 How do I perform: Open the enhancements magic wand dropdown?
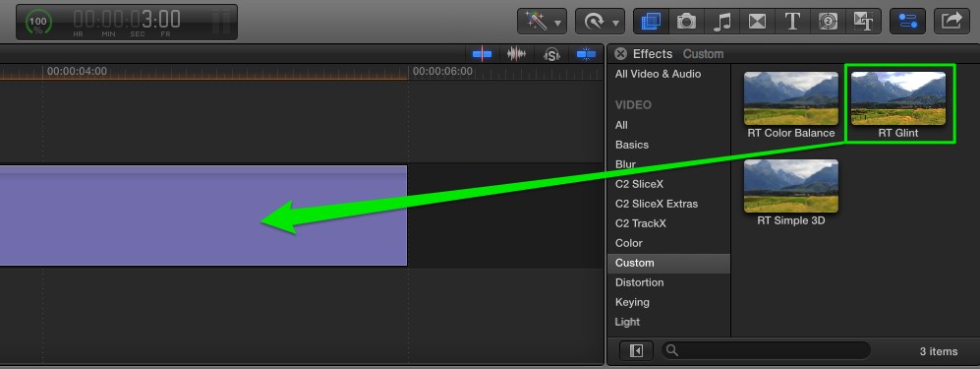(x=542, y=22)
